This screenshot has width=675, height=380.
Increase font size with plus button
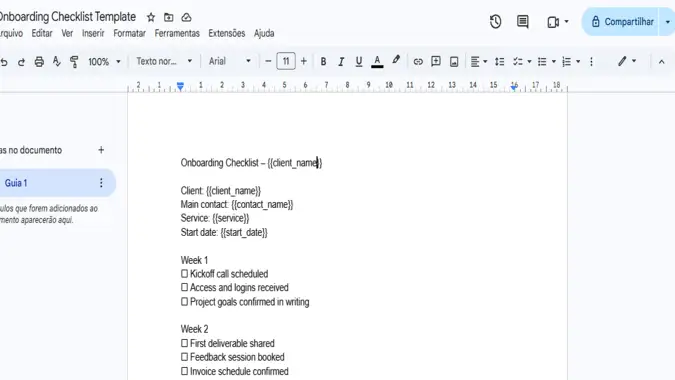303,61
